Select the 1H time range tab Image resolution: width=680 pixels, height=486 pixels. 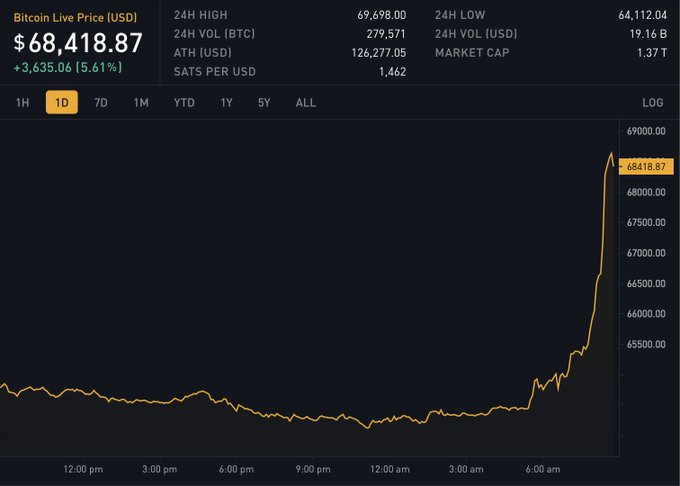23,103
